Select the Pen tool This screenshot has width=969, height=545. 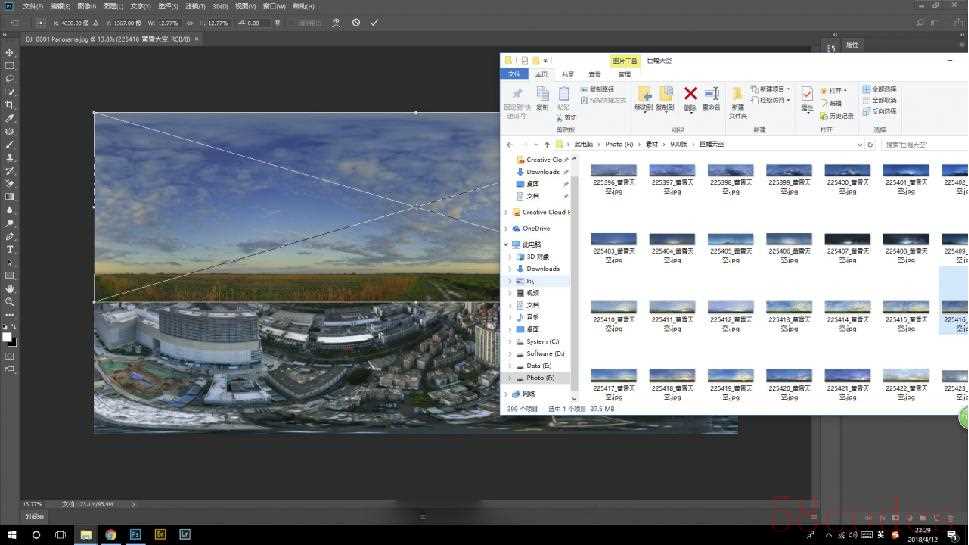click(x=9, y=237)
